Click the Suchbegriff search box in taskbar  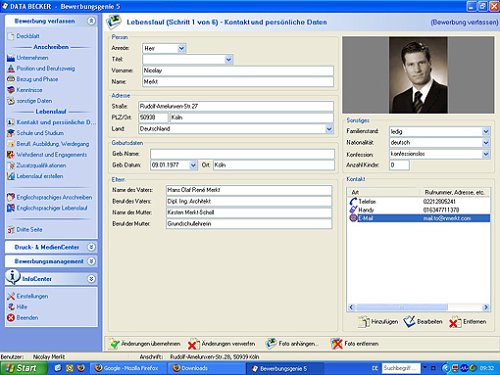coord(401,368)
